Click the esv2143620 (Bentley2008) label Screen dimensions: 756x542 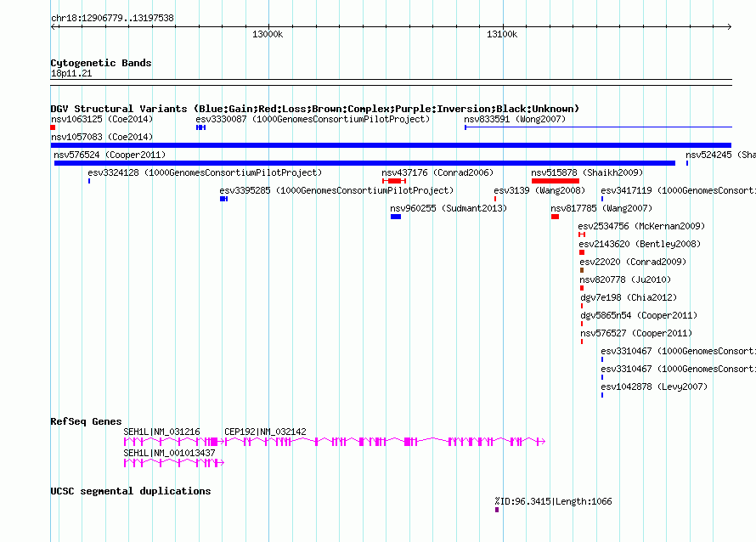[640, 244]
